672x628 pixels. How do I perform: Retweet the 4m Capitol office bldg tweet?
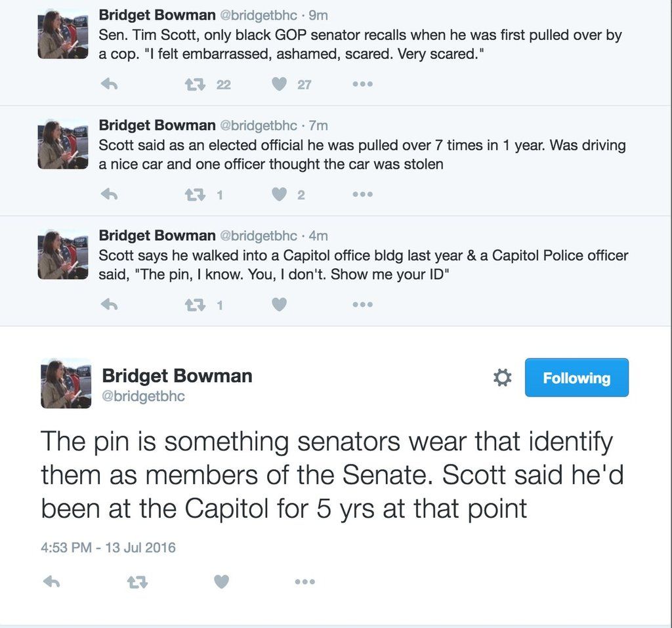tap(195, 305)
